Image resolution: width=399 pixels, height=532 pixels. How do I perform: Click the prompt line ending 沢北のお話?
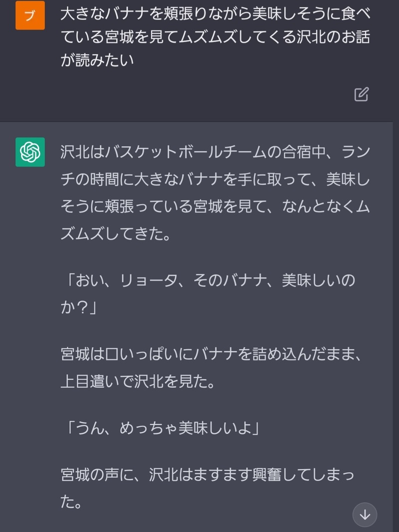tap(215, 39)
